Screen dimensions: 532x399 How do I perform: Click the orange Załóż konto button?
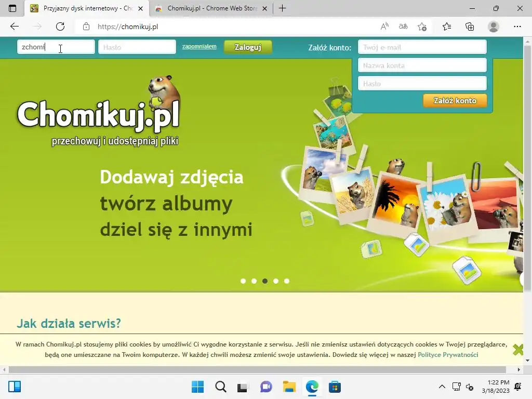[x=455, y=100]
